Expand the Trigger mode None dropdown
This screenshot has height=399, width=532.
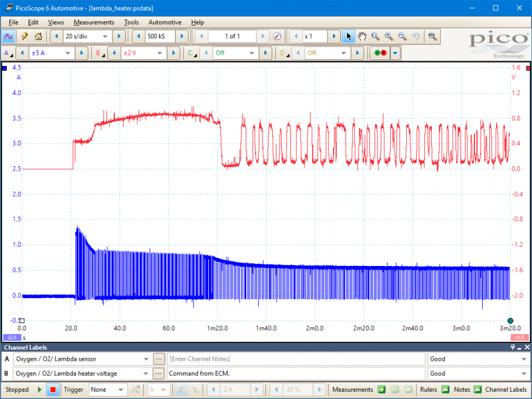pyautogui.click(x=120, y=390)
